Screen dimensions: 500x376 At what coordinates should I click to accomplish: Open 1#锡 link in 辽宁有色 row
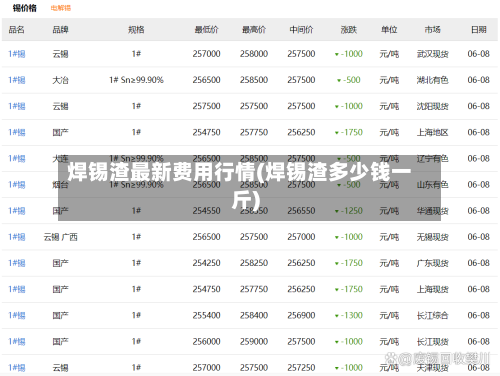click(x=17, y=158)
